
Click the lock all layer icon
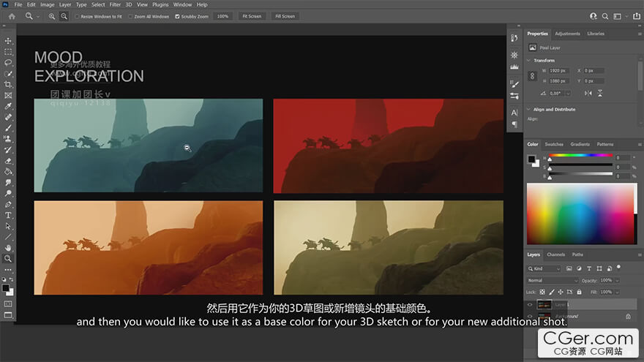pyautogui.click(x=578, y=291)
